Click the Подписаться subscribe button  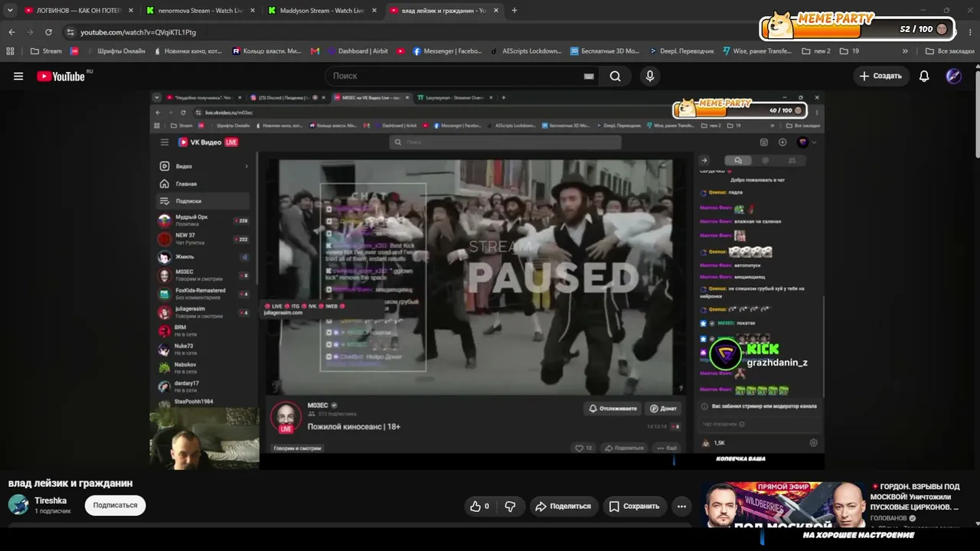click(116, 505)
